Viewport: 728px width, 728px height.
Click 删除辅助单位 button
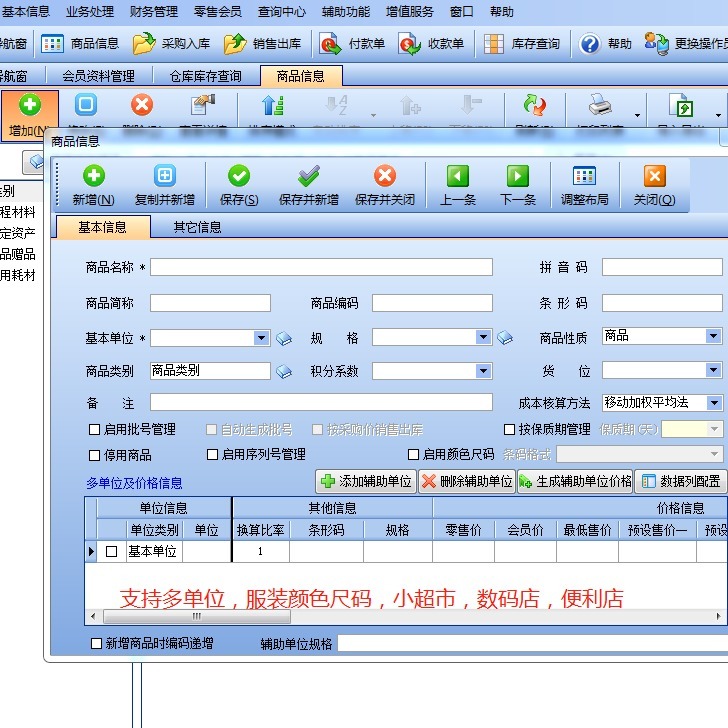[x=467, y=481]
